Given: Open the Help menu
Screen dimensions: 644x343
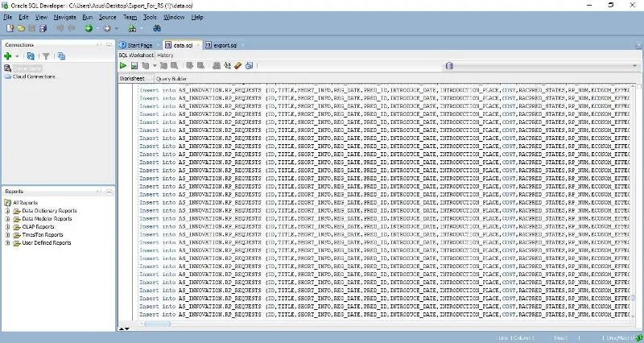Looking at the screenshot, I should (197, 17).
